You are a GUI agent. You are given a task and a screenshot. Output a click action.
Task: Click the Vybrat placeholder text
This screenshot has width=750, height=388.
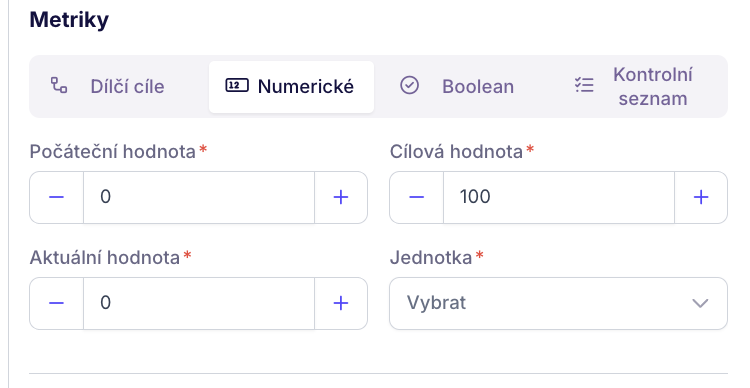[x=436, y=303]
